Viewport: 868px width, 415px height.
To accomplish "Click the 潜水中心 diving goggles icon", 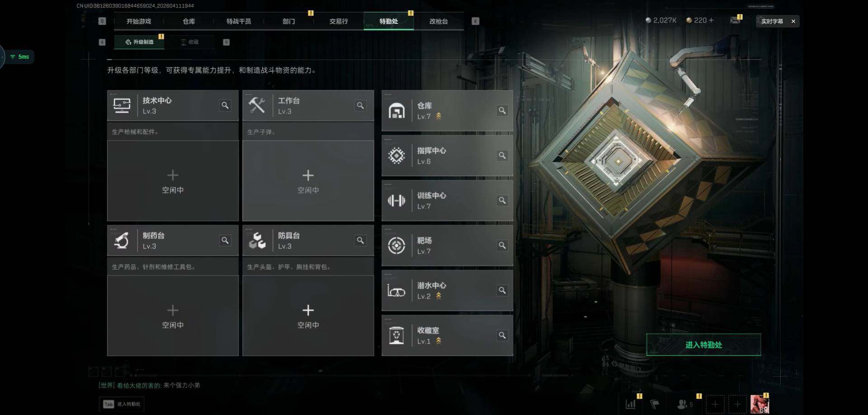I will [396, 291].
